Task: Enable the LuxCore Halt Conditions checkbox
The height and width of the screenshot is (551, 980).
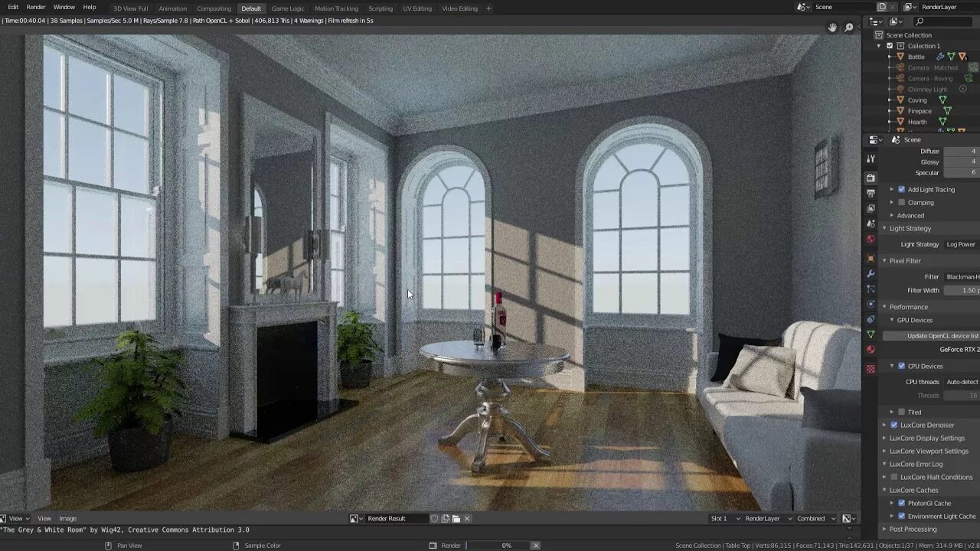Action: click(893, 477)
